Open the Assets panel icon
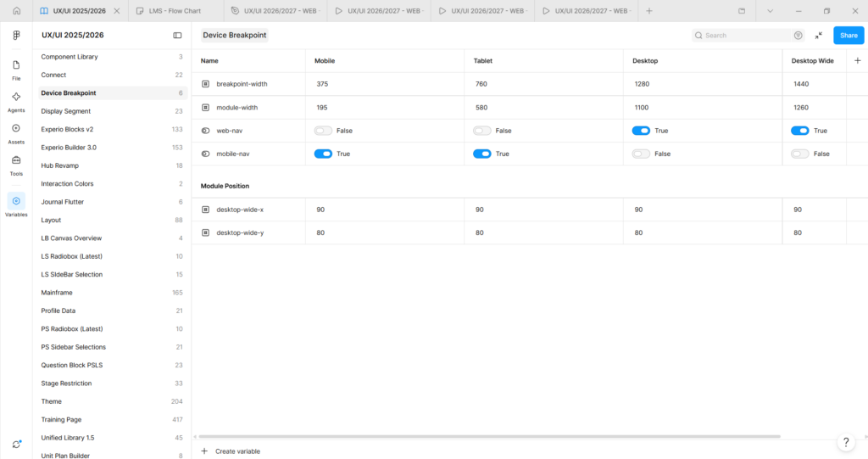Screen dimensions: 868x459 pos(16,133)
